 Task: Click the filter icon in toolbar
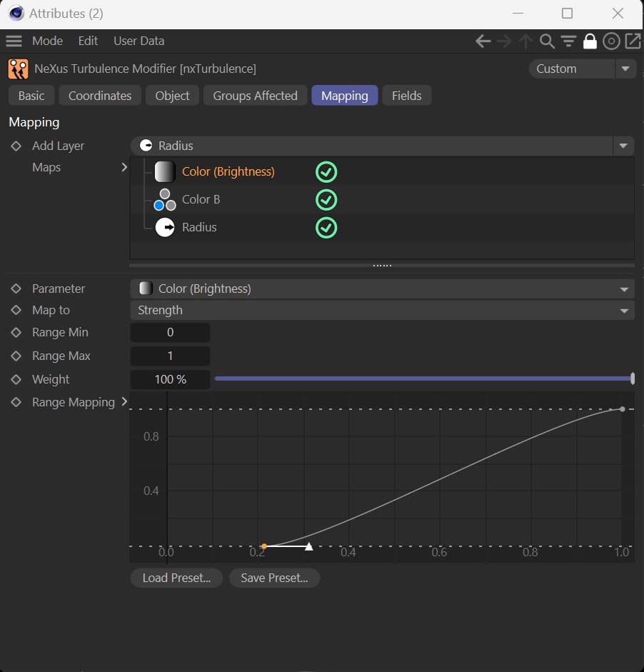(568, 41)
